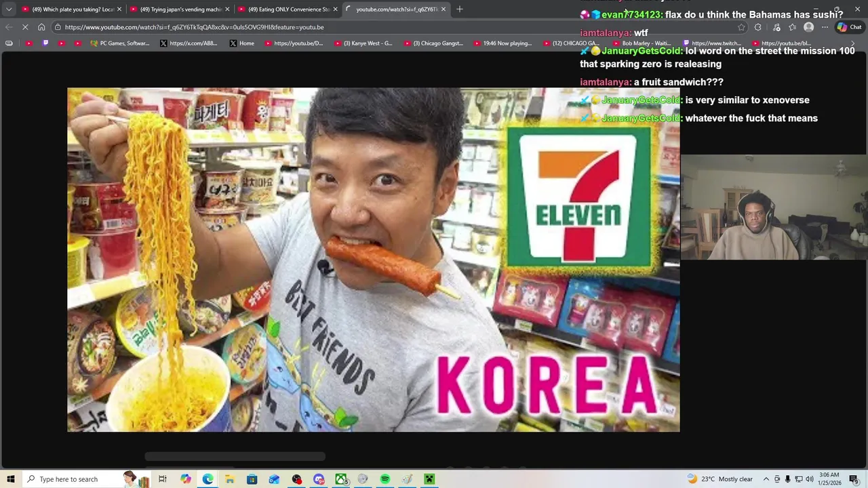Click the back navigation arrow

click(8, 27)
